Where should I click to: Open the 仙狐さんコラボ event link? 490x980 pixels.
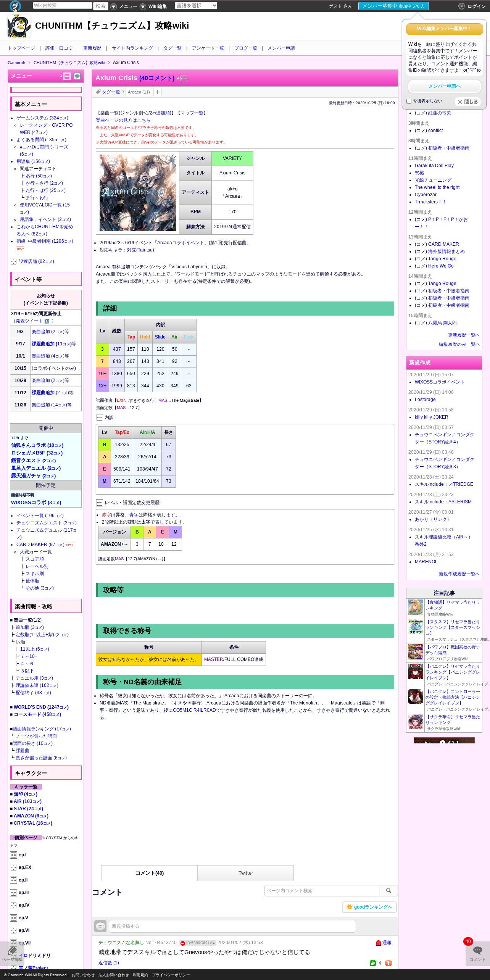pos(37,445)
